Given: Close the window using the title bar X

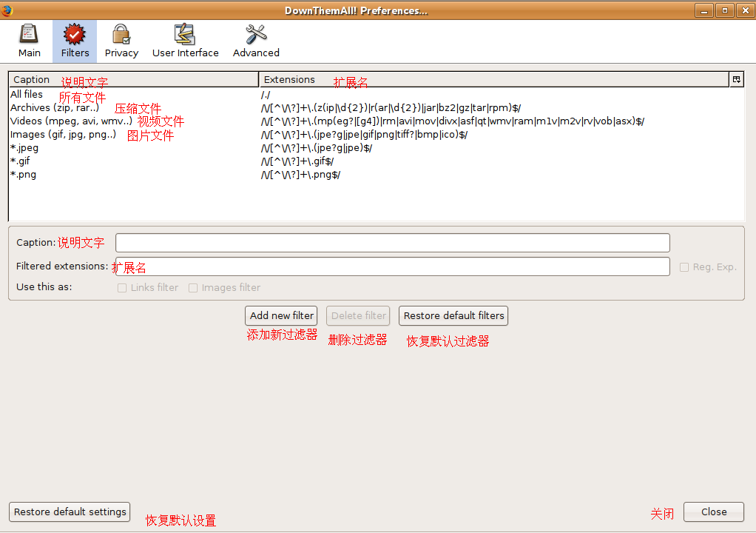Looking at the screenshot, I should [745, 10].
